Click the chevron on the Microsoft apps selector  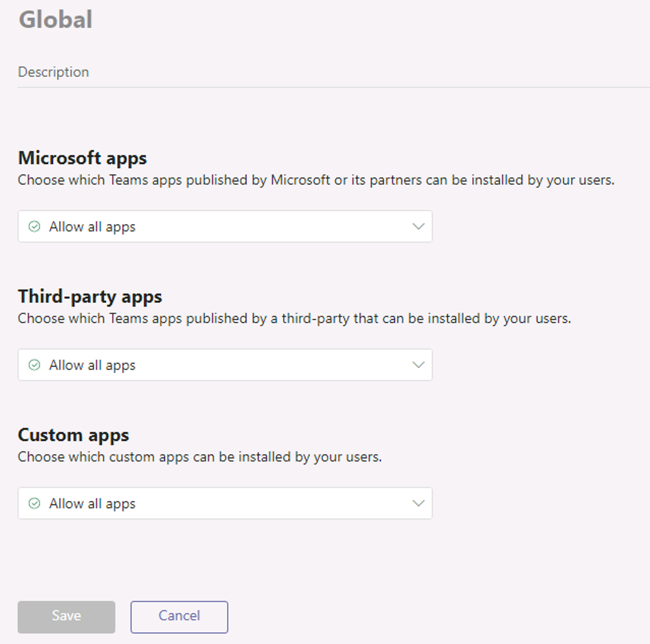(x=419, y=226)
